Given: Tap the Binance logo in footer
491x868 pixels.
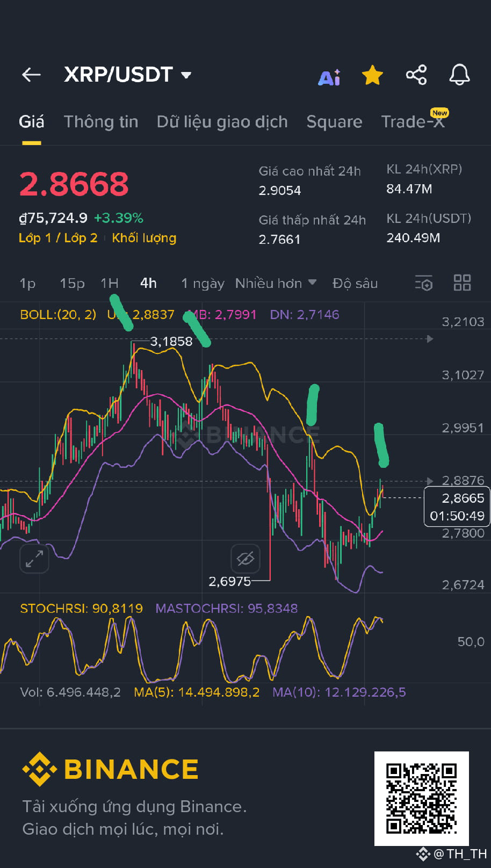Looking at the screenshot, I should click(x=110, y=769).
